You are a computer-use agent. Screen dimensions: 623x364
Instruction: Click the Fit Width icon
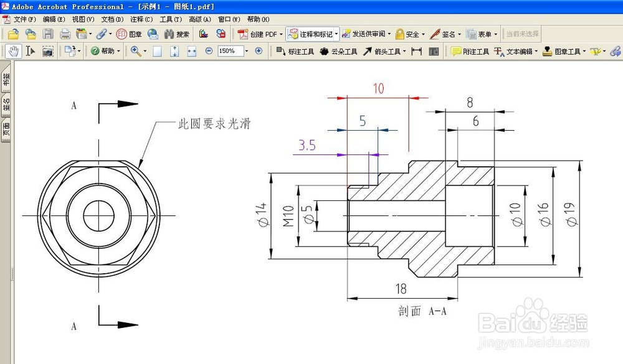click(191, 51)
